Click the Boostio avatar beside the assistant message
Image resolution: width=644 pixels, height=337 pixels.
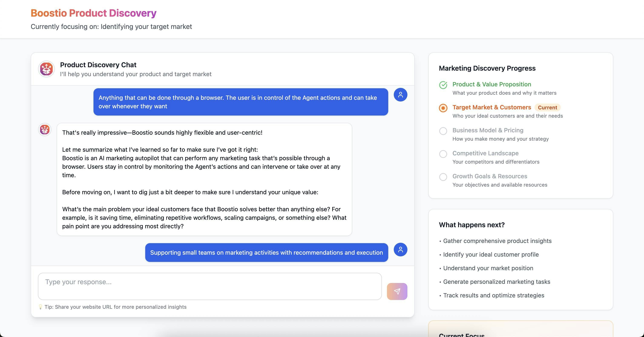45,130
